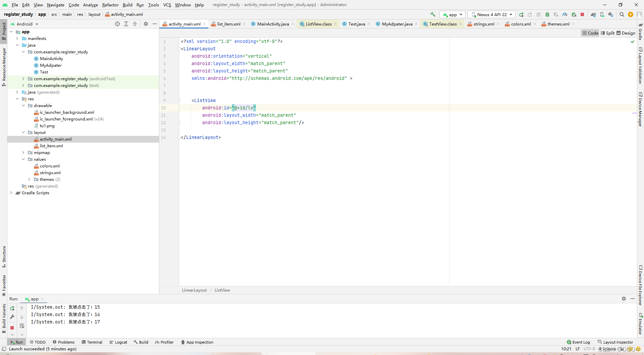Click the Up the Stack Trace arrow
Viewport: 644px width, 355px height.
click(22, 308)
